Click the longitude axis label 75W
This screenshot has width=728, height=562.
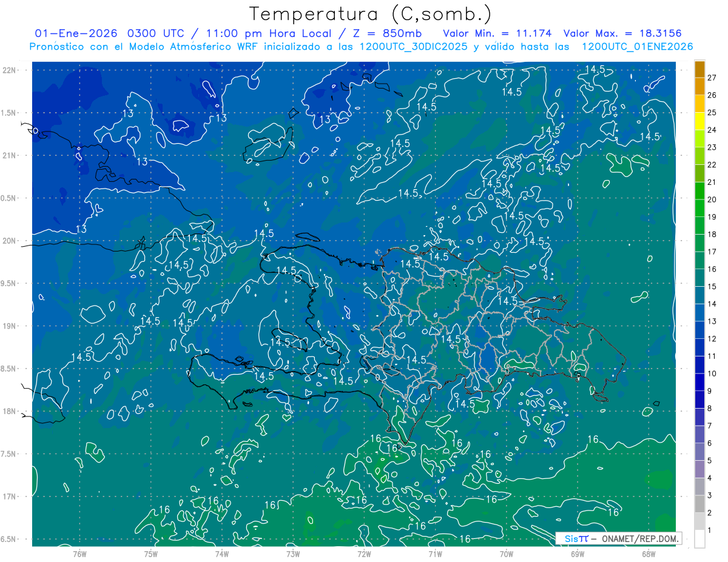[x=150, y=554]
